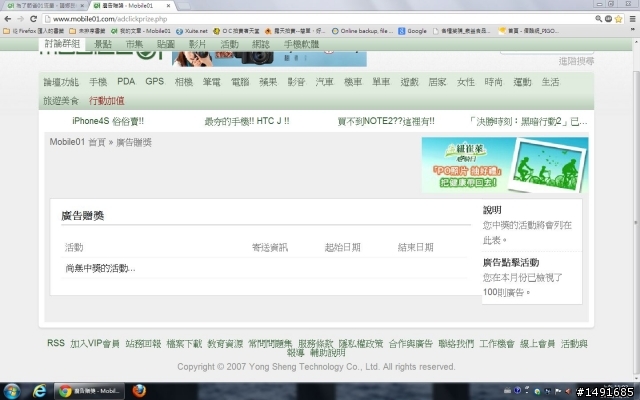Open the 工作機會 footer link

(497, 344)
